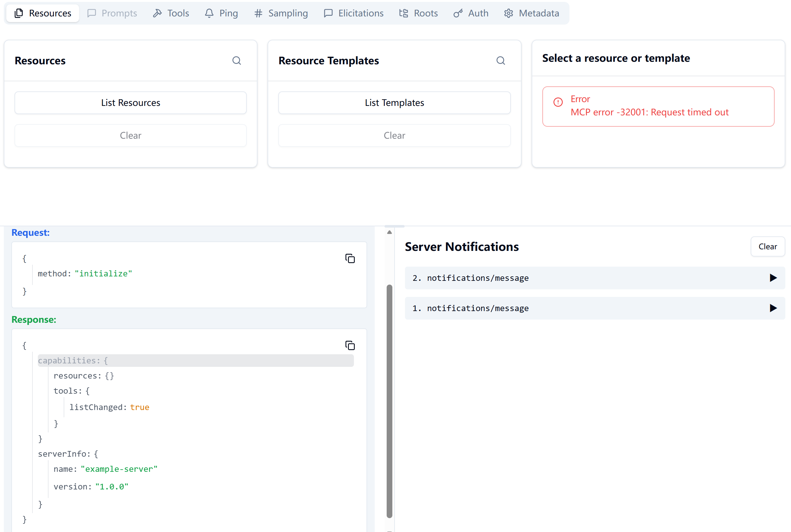Open the Tools tab

pyautogui.click(x=171, y=13)
